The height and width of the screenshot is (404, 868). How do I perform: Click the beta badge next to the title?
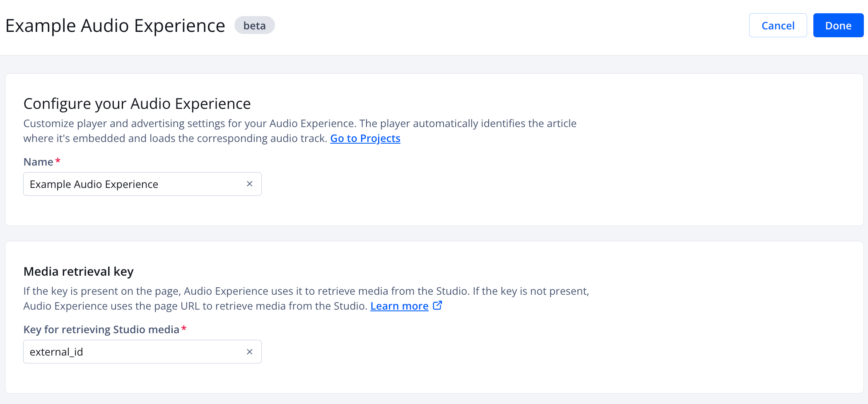click(254, 25)
